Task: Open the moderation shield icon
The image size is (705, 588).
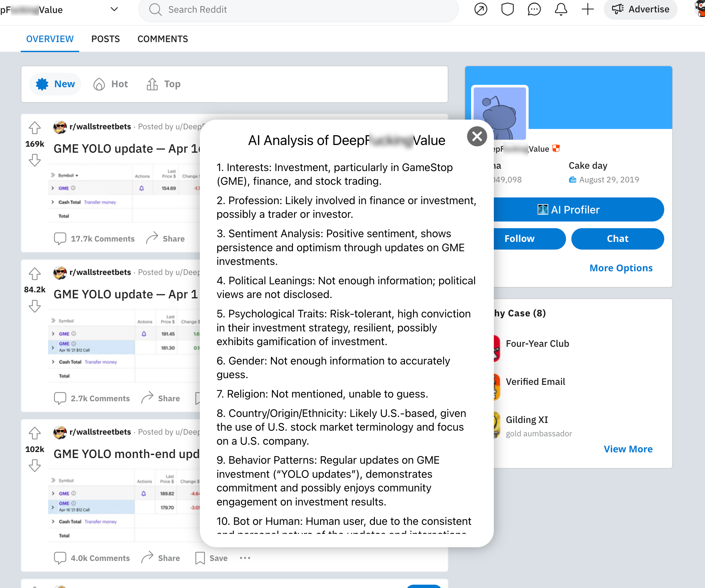Action: click(x=507, y=9)
